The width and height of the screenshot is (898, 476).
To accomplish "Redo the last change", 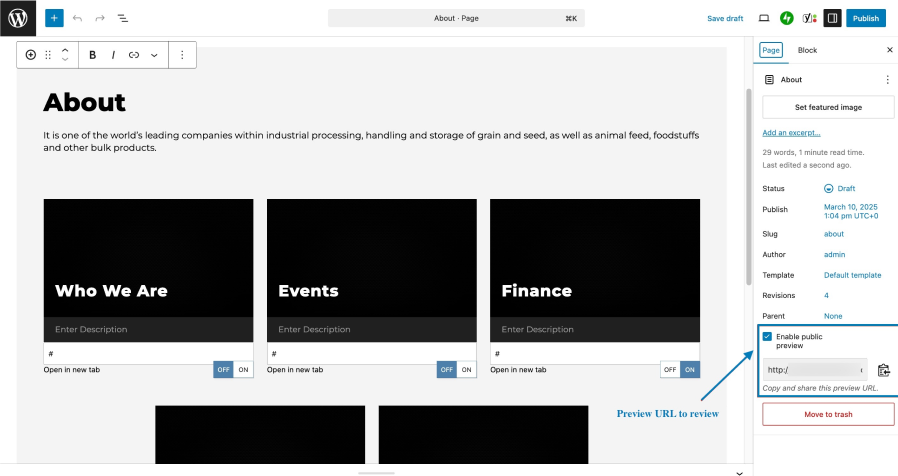I will click(100, 18).
